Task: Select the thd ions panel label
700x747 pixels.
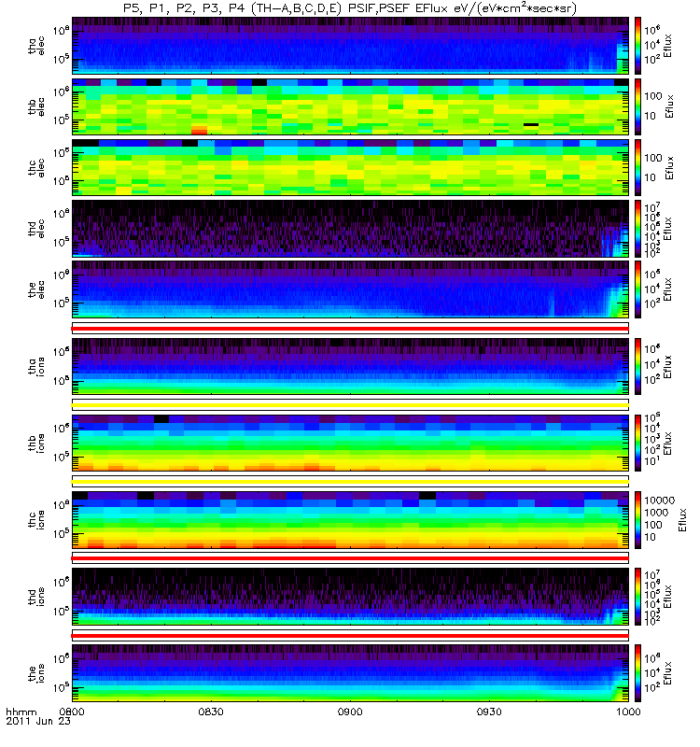Action: [36, 597]
